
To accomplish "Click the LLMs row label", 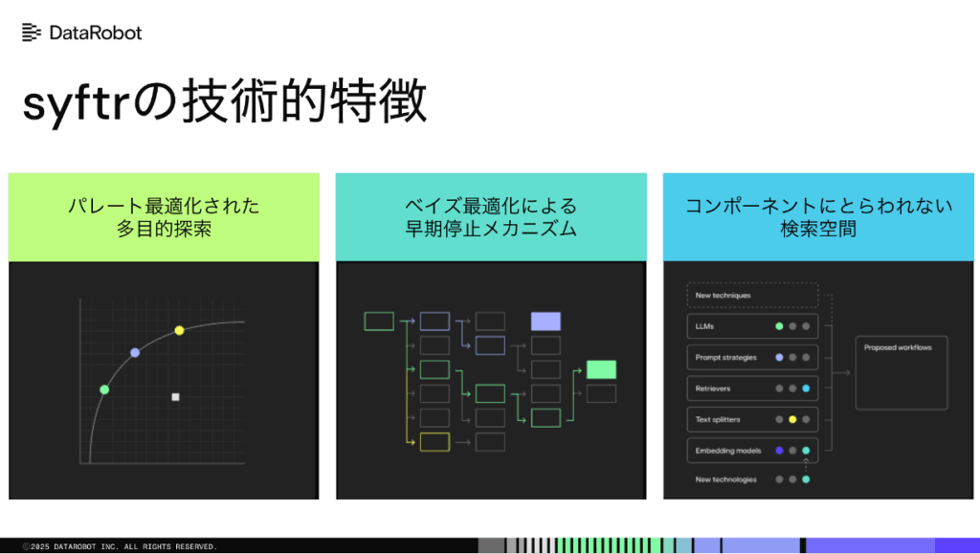I will coord(704,326).
